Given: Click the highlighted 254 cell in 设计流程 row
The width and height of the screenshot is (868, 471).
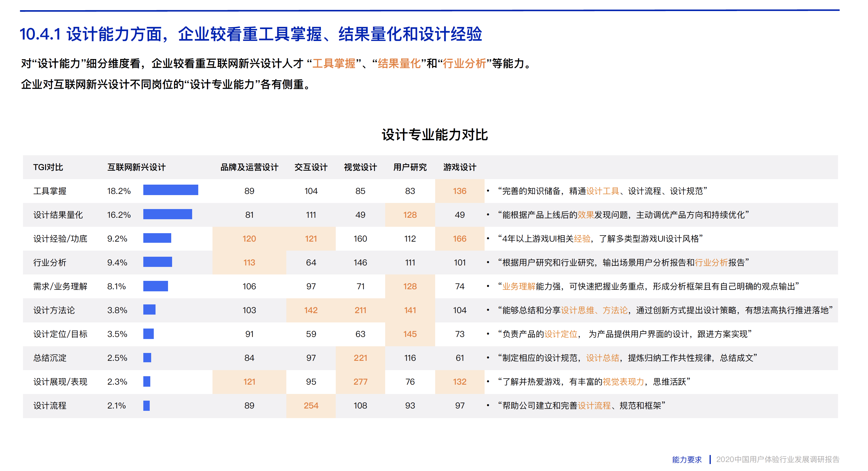Looking at the screenshot, I should pyautogui.click(x=311, y=406).
